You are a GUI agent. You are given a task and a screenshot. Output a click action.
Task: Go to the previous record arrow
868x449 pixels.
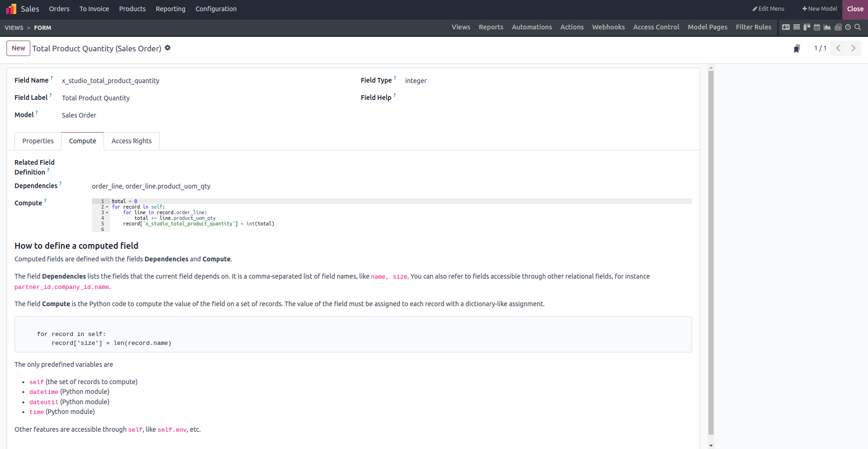click(838, 48)
